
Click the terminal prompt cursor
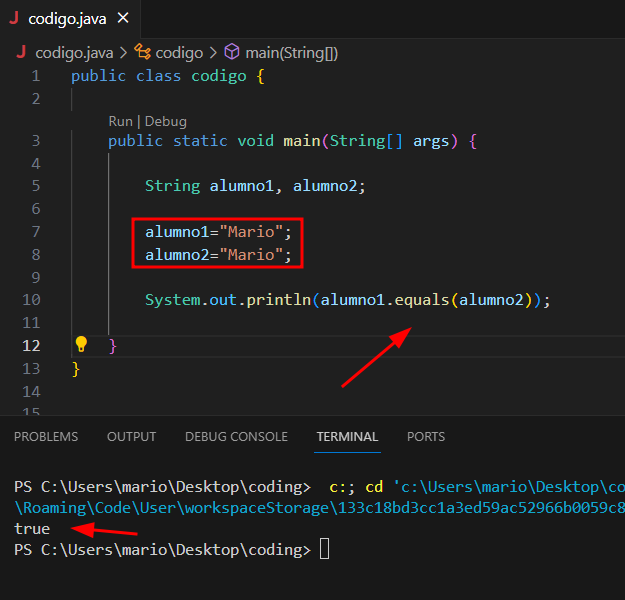(324, 549)
